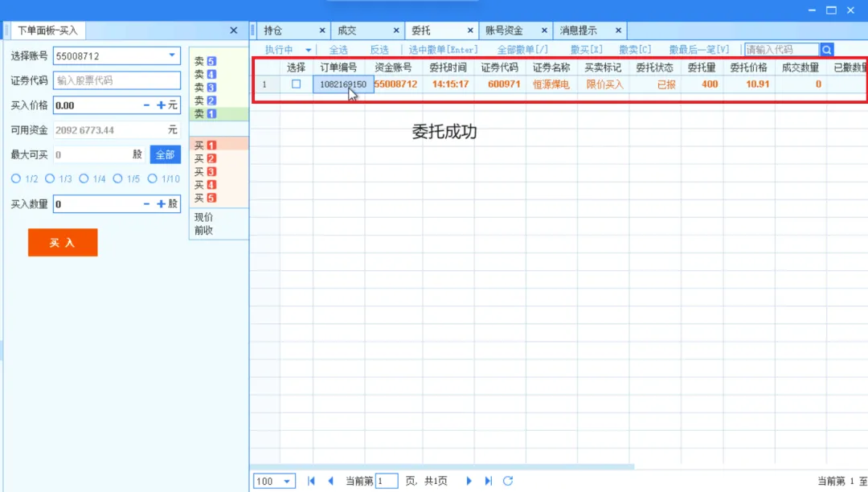
Task: Go to the previous page arrow
Action: [330, 481]
